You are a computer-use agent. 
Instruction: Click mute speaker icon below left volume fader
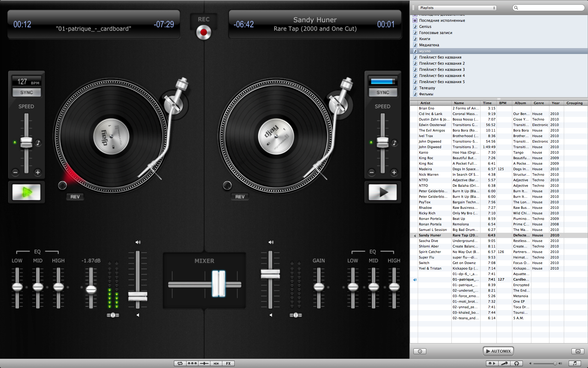click(x=138, y=315)
